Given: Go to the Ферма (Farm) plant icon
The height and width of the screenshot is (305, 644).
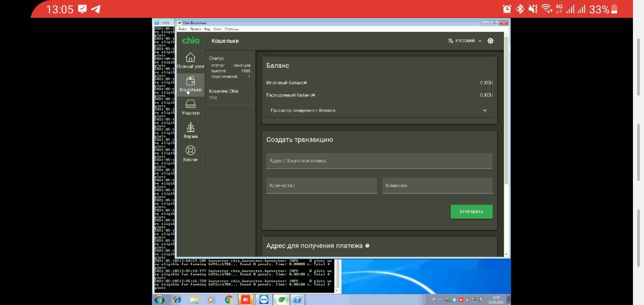Looking at the screenshot, I should point(190,127).
